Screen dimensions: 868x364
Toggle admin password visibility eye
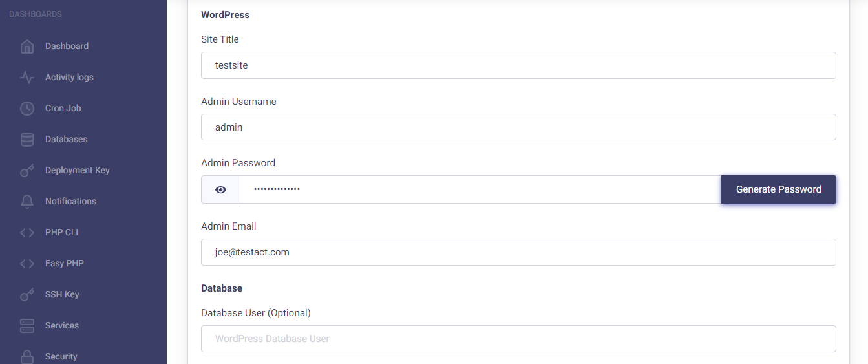[x=221, y=189]
